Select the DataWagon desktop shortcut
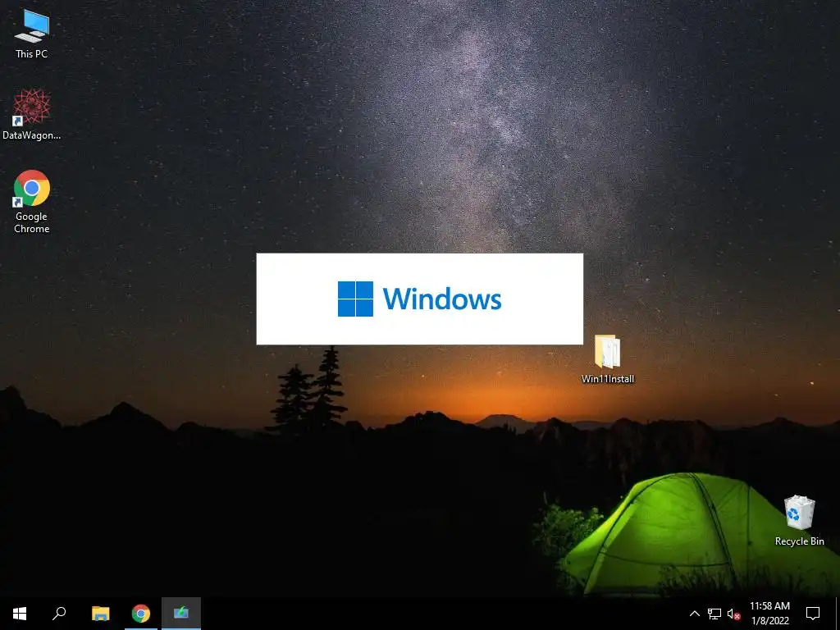Screen dimensions: 840x630 (x=32, y=115)
